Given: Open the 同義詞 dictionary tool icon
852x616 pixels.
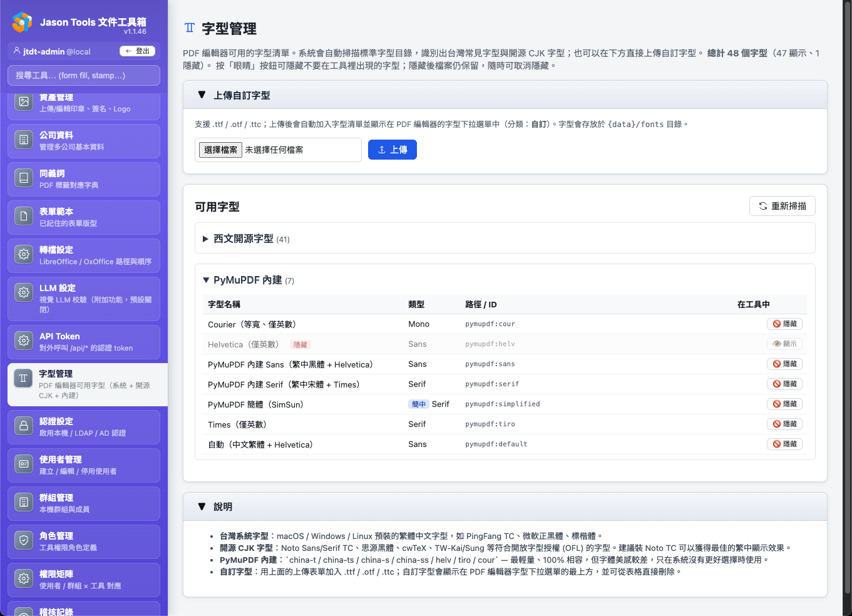Looking at the screenshot, I should click(23, 178).
